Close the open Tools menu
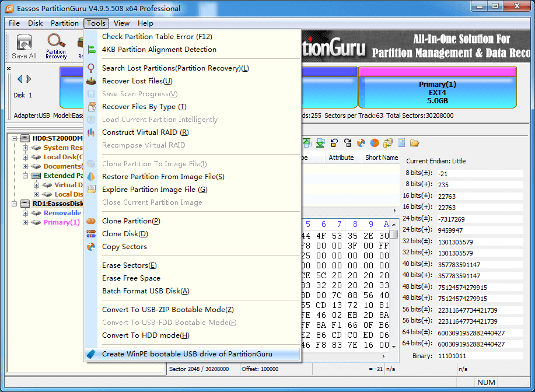 96,23
